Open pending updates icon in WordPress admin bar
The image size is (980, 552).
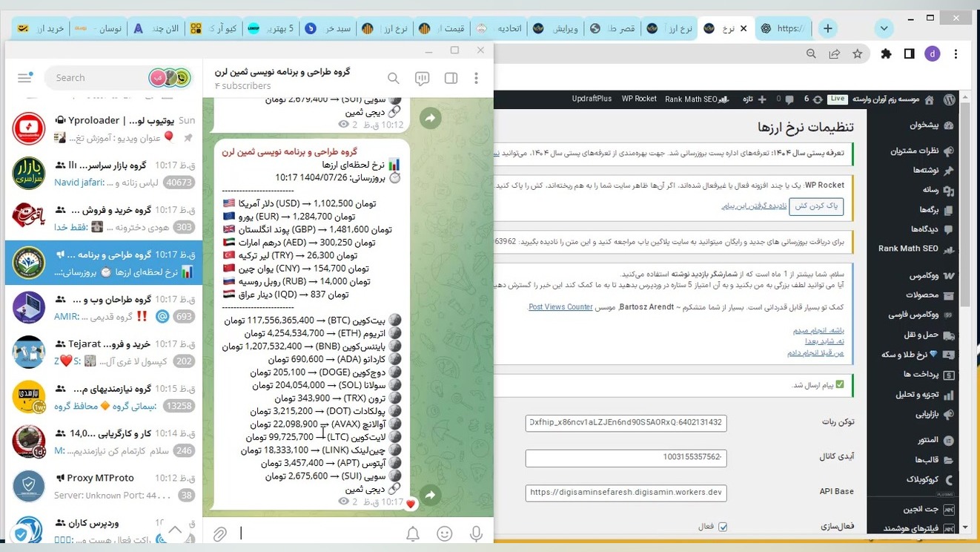click(x=813, y=99)
